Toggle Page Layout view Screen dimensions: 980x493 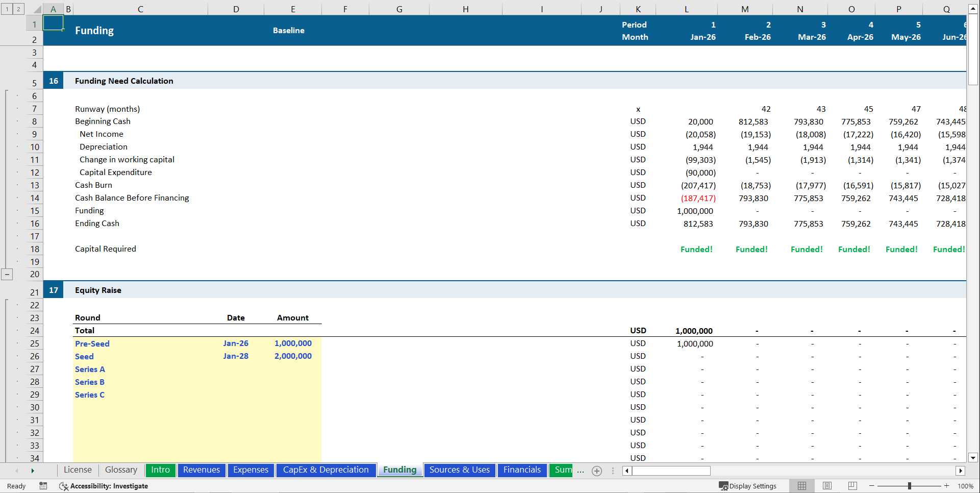pos(827,486)
